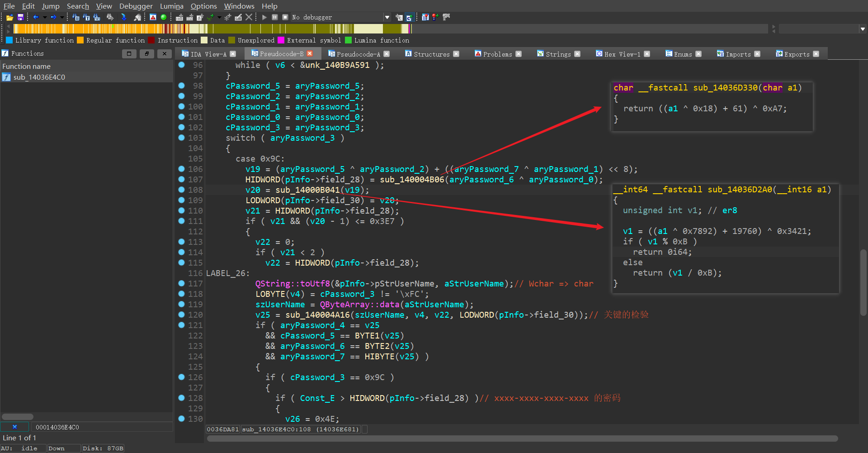Open the No debugger dropdown

(387, 17)
